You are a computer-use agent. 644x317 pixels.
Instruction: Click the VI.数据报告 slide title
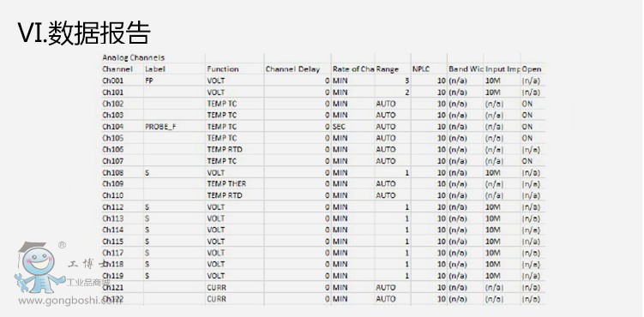[x=84, y=33]
